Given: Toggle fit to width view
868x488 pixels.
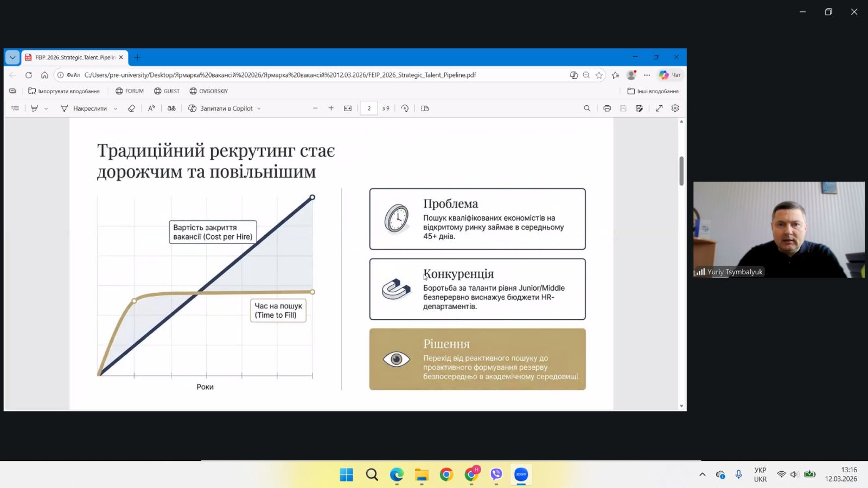Looking at the screenshot, I should (348, 108).
